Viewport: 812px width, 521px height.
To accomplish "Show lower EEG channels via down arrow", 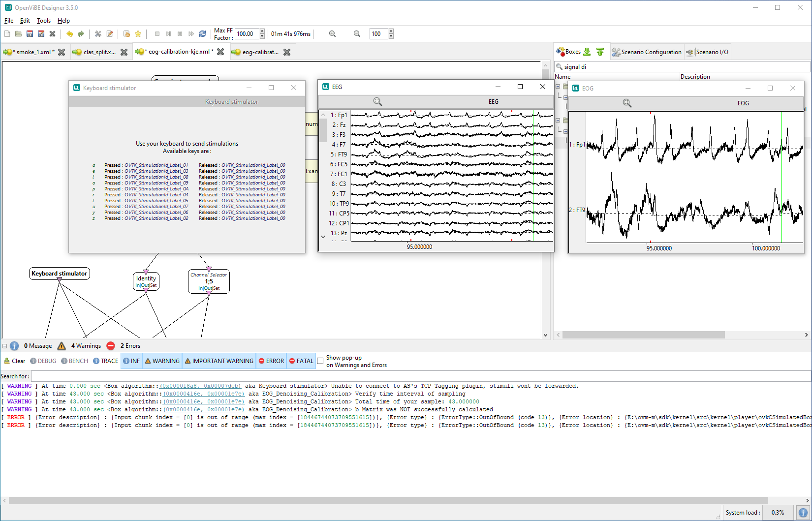I will 323,237.
